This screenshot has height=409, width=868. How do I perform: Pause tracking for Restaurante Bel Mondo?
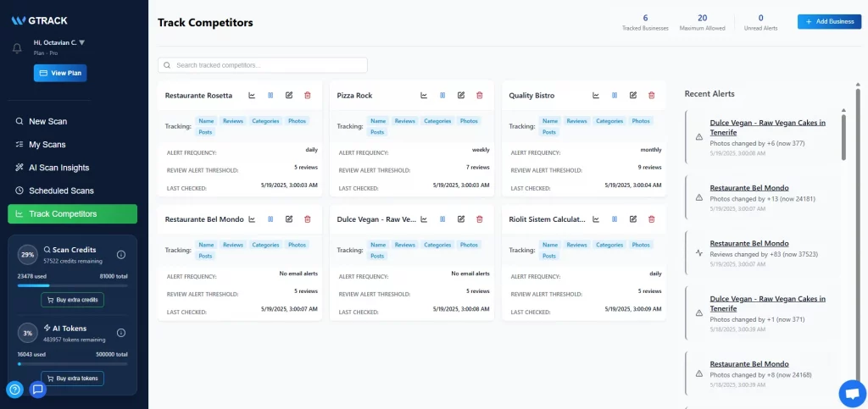[x=270, y=218]
